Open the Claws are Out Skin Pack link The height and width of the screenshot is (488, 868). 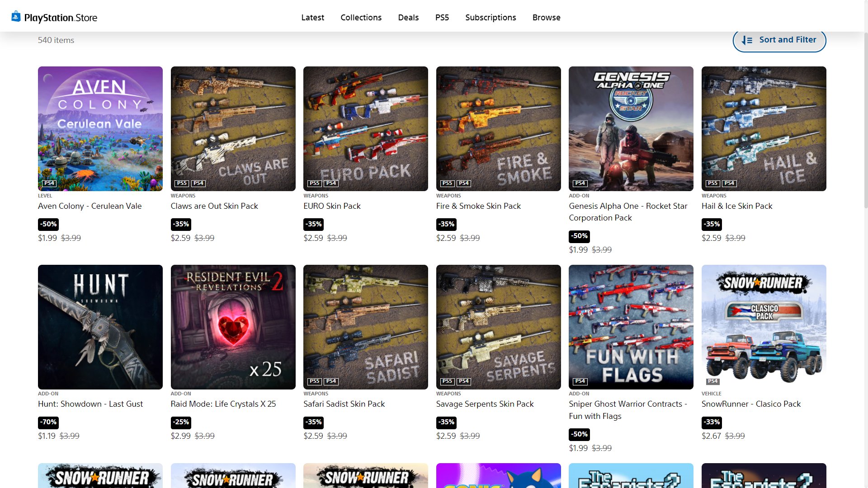214,206
